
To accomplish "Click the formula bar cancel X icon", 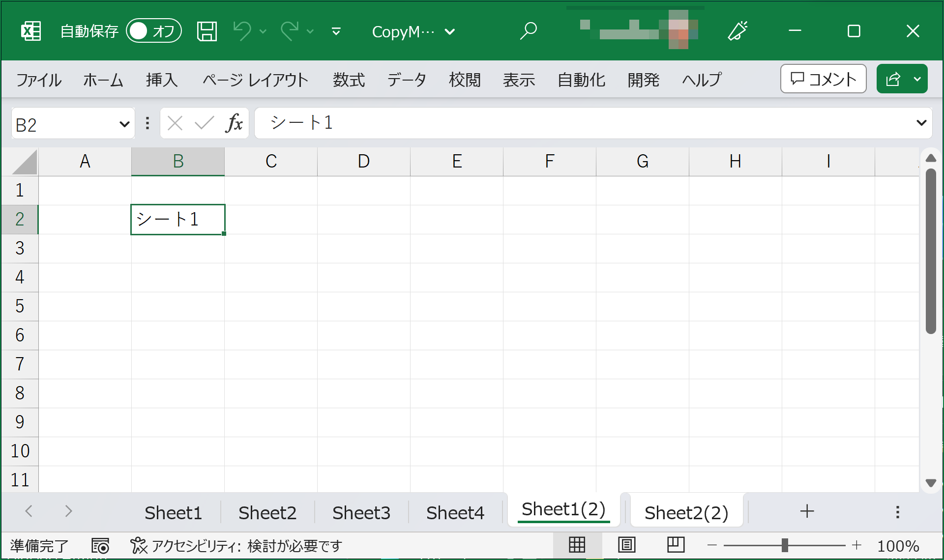I will (175, 123).
